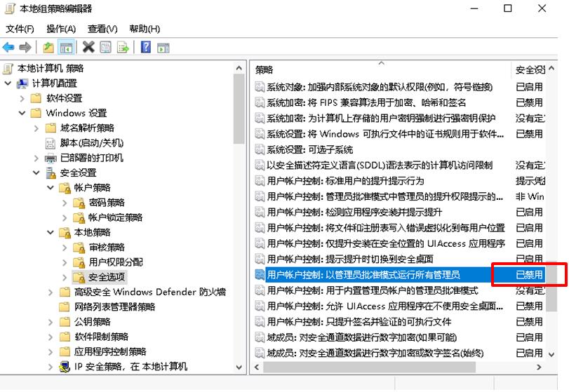Click horizontal scrollbar right arrow in policy list
The height and width of the screenshot is (392, 569).
click(x=539, y=367)
